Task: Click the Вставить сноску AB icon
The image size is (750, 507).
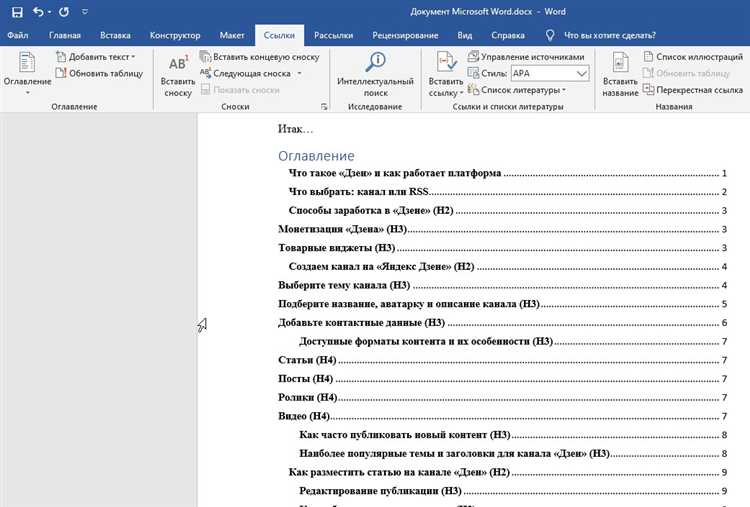Action: click(x=178, y=64)
